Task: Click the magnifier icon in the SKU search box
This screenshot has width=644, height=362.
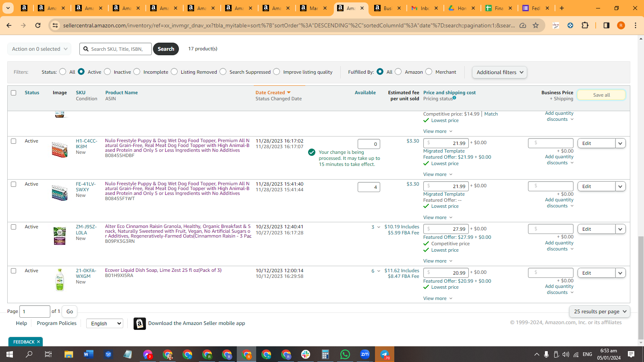Action: pyautogui.click(x=86, y=49)
